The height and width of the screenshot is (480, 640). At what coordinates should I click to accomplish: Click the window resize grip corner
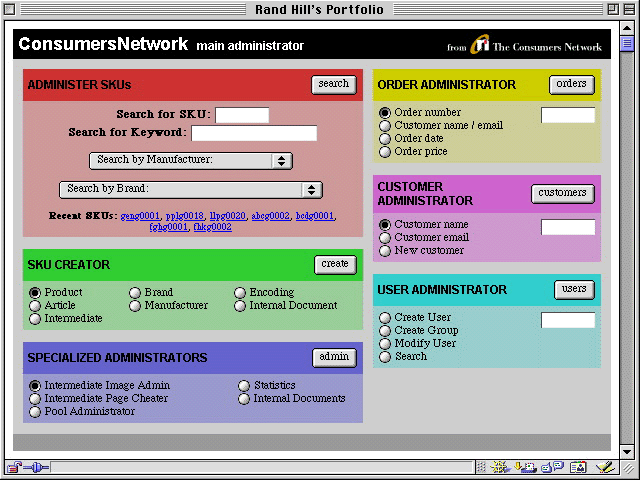coord(627,467)
